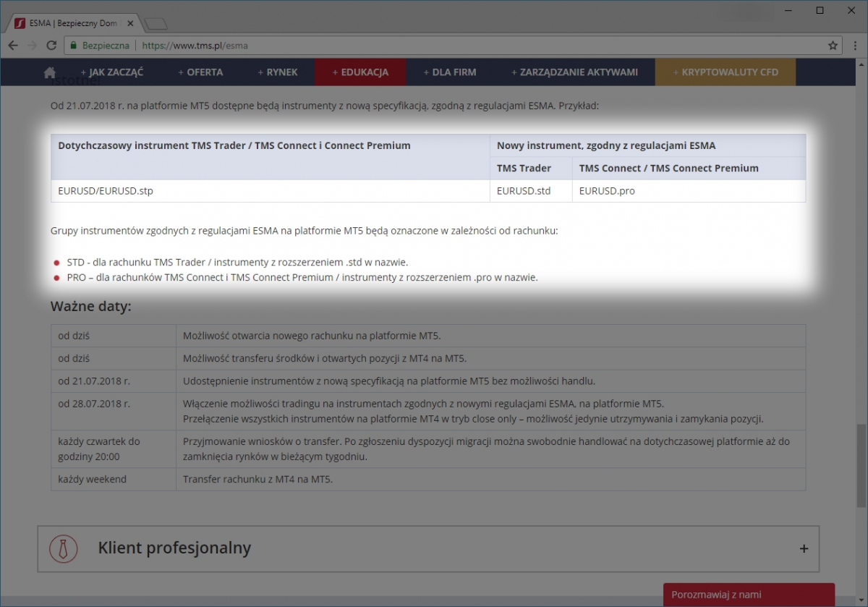Open the Porozmawiaj z nami chat
The height and width of the screenshot is (607, 868).
(x=749, y=595)
